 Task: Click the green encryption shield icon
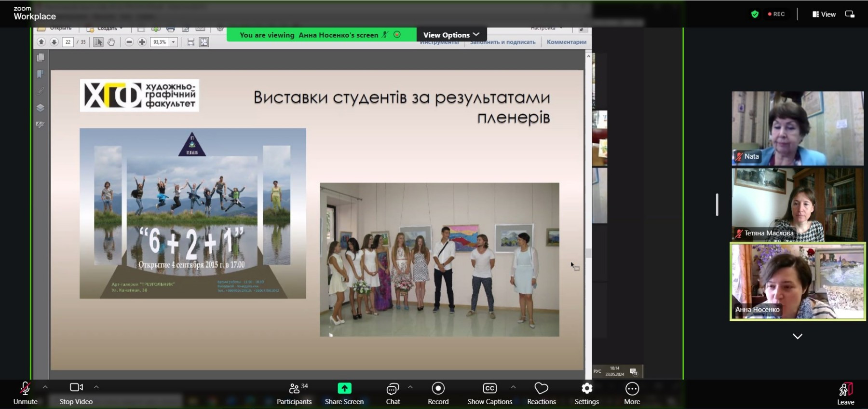(755, 14)
